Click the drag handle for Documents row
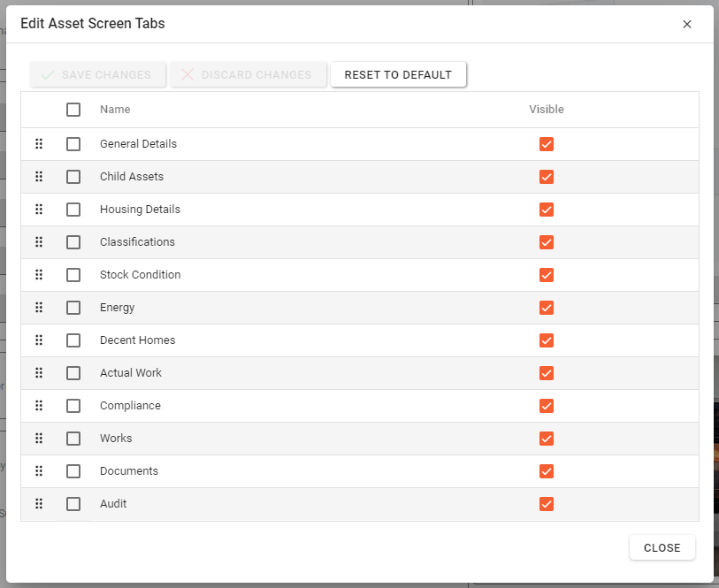Viewport: 719px width, 588px height. pyautogui.click(x=39, y=471)
